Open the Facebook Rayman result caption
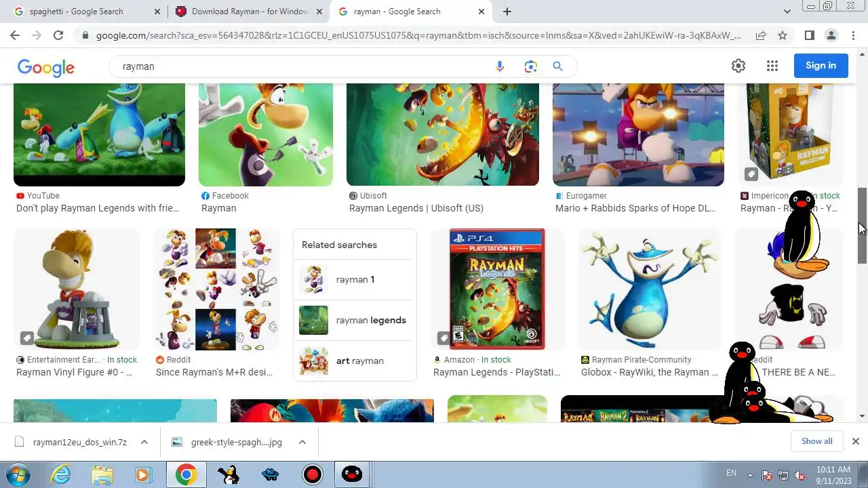The width and height of the screenshot is (868, 488). point(218,208)
